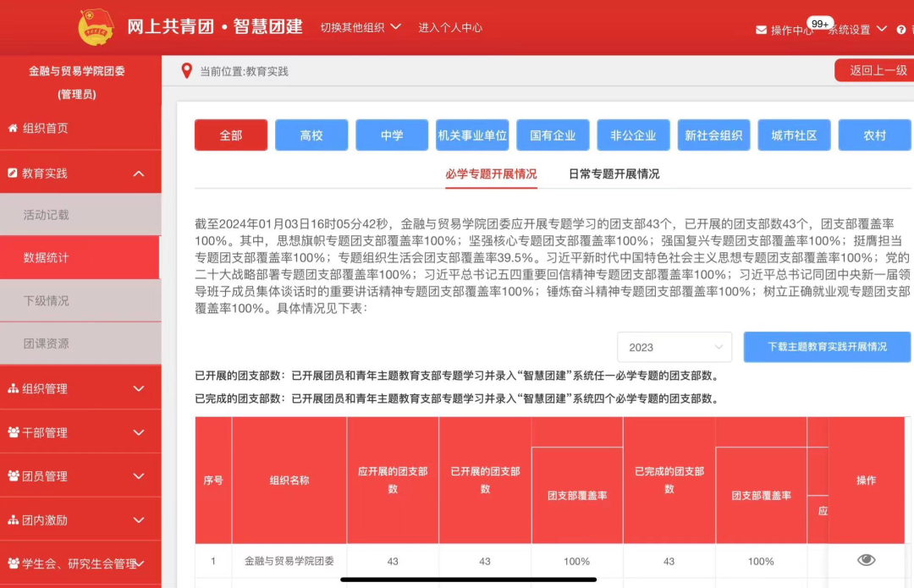Click the hierarchy icon beside 组织管理
Screen dimensions: 914x588
(13, 389)
